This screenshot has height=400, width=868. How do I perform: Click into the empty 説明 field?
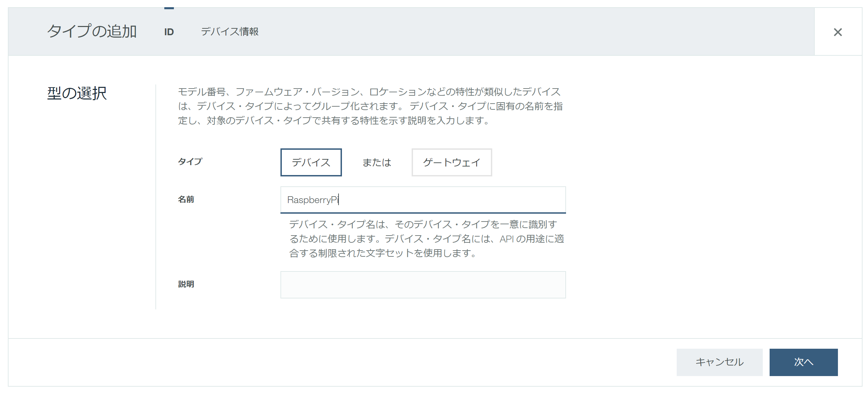pos(423,284)
